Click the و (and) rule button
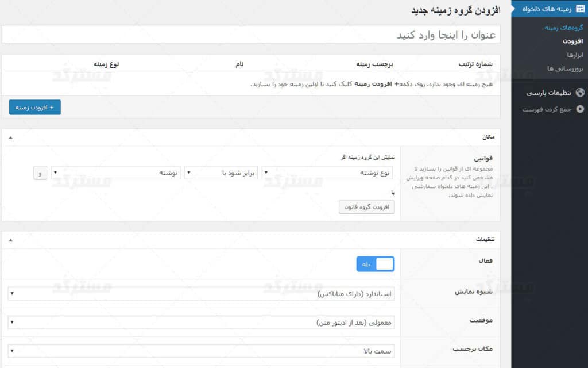This screenshot has width=588, height=368. [x=40, y=173]
